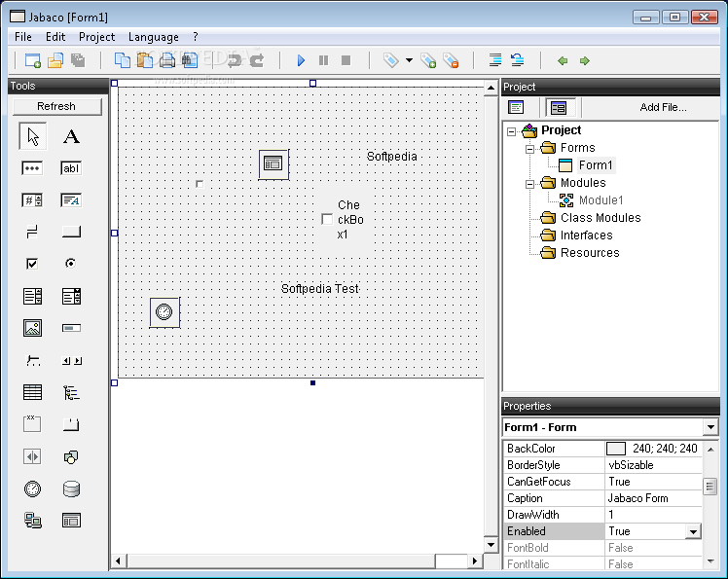Image resolution: width=728 pixels, height=579 pixels.
Task: Open the Project menu
Action: pyautogui.click(x=96, y=37)
